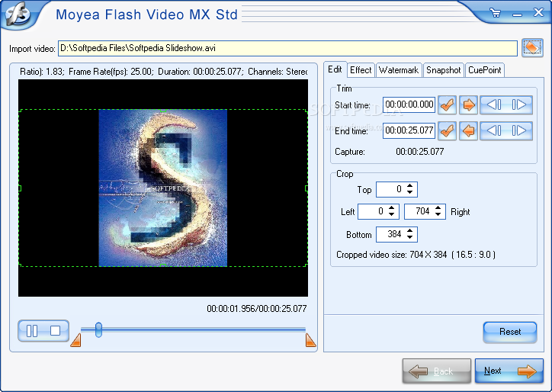552x392 pixels.
Task: Click the playback position slider thumb
Action: pos(98,329)
